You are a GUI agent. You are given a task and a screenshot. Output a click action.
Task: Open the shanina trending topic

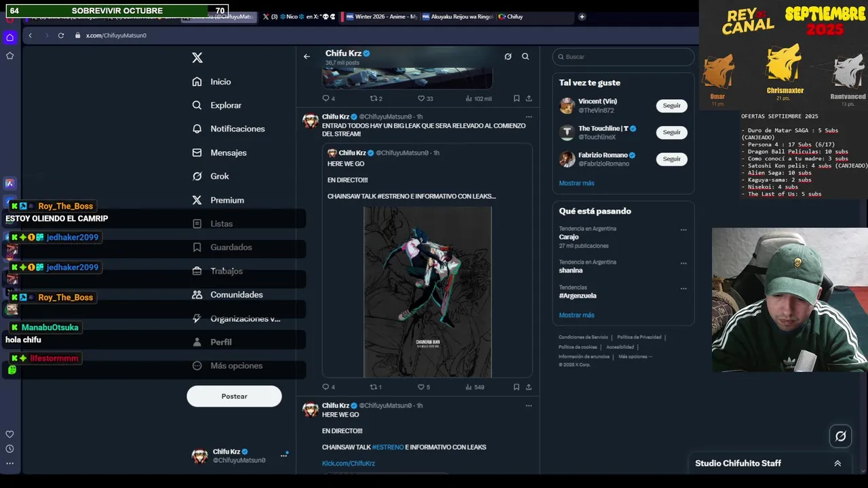570,270
